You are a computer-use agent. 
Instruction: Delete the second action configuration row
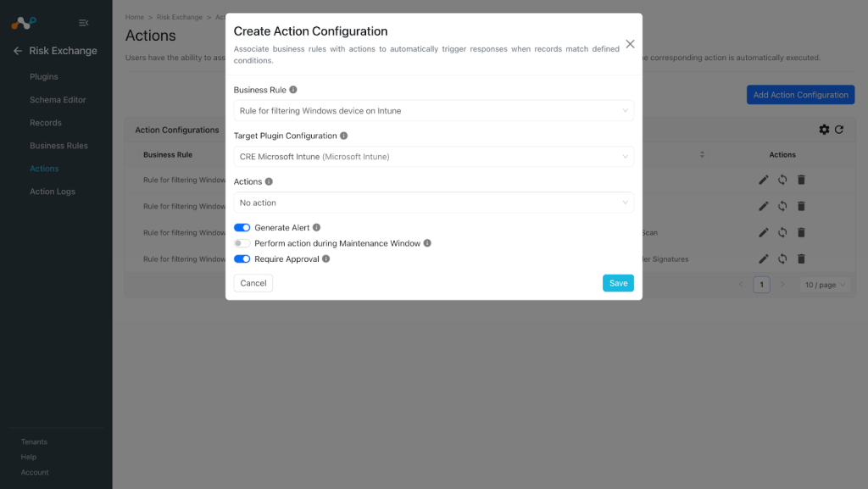point(801,206)
